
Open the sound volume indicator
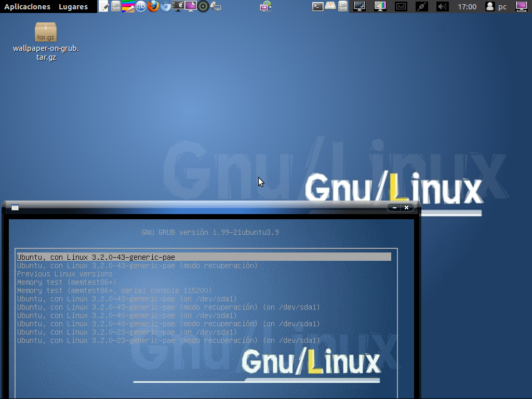coord(443,6)
